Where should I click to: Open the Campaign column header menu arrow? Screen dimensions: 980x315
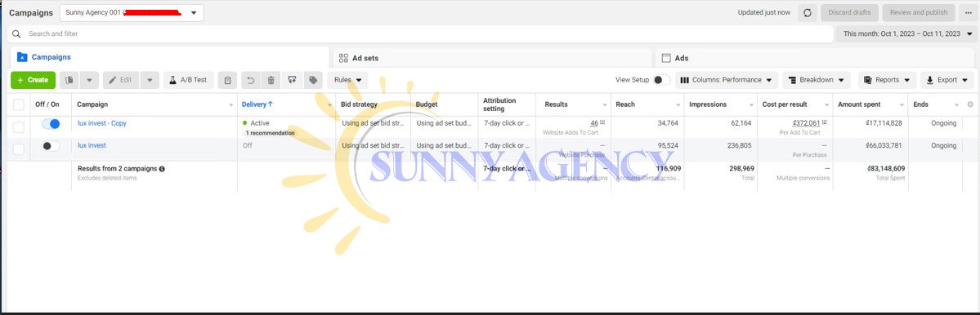pos(231,105)
